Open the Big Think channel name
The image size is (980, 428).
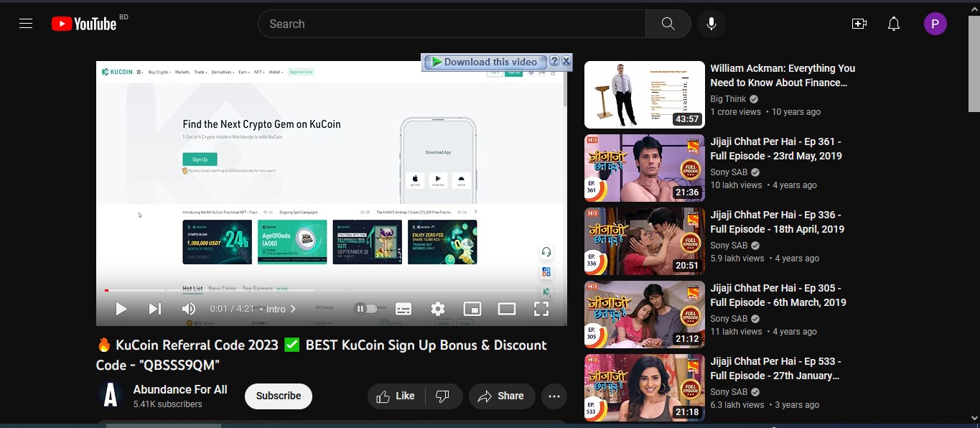[728, 99]
